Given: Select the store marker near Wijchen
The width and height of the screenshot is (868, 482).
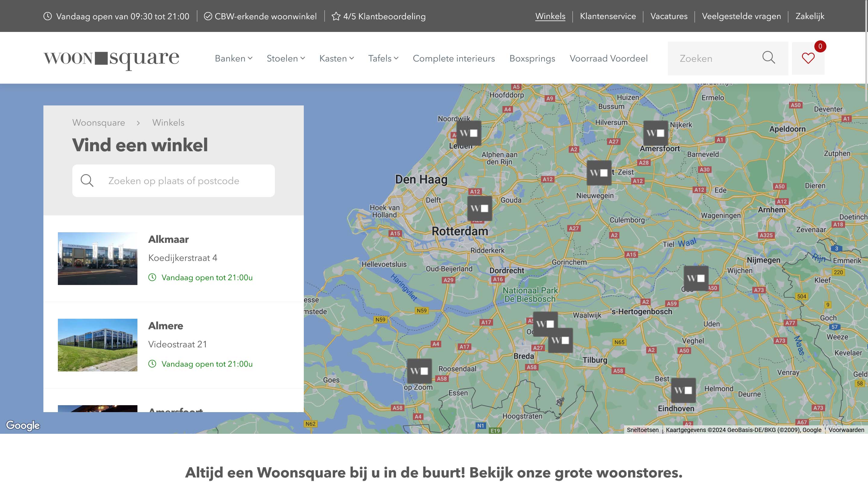Looking at the screenshot, I should (696, 278).
